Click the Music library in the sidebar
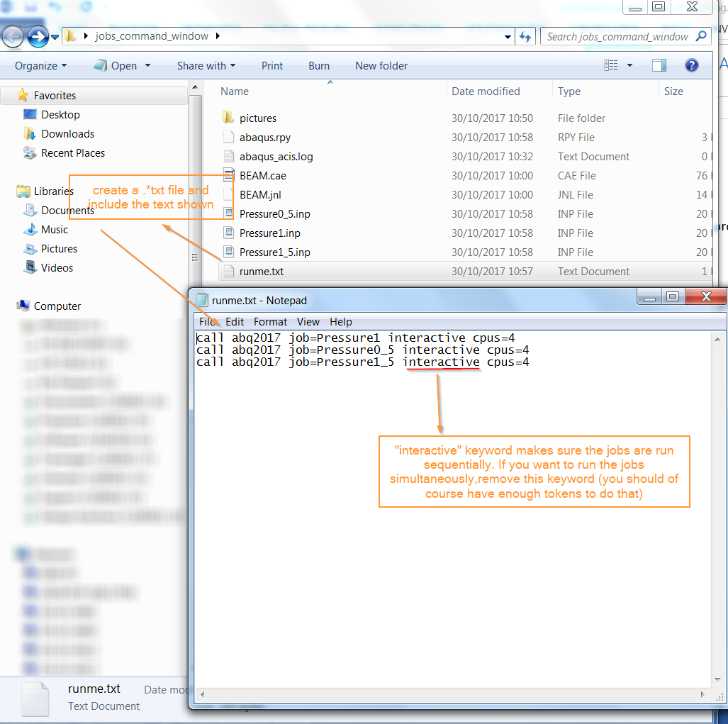The image size is (728, 724). click(56, 230)
